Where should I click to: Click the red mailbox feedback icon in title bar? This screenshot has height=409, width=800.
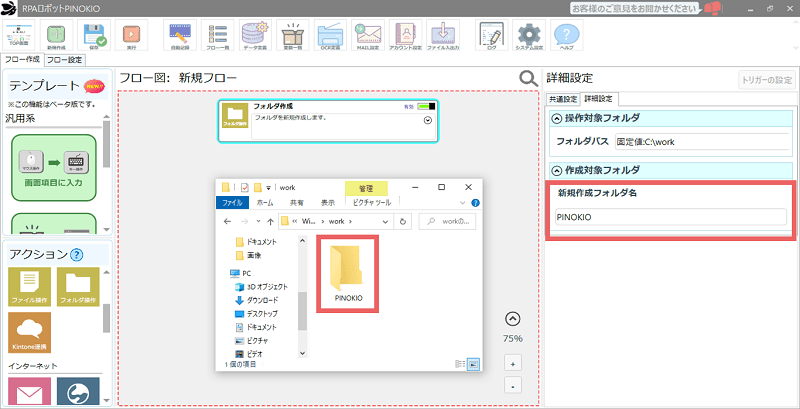point(712,8)
